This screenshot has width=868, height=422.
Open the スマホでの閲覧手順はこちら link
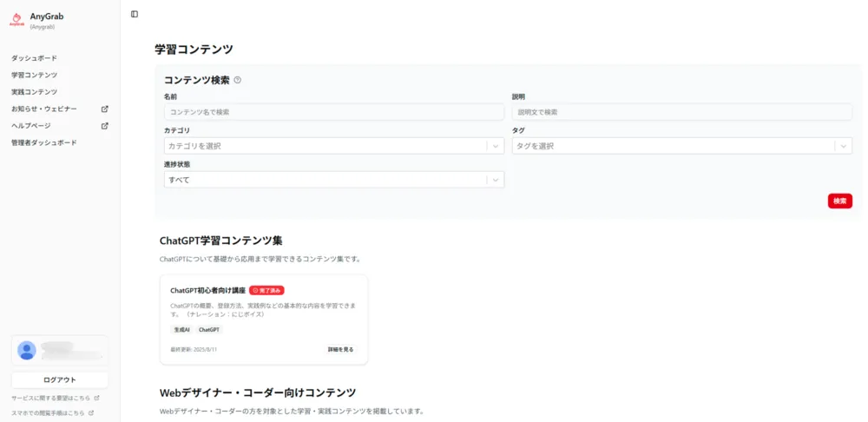(x=48, y=412)
